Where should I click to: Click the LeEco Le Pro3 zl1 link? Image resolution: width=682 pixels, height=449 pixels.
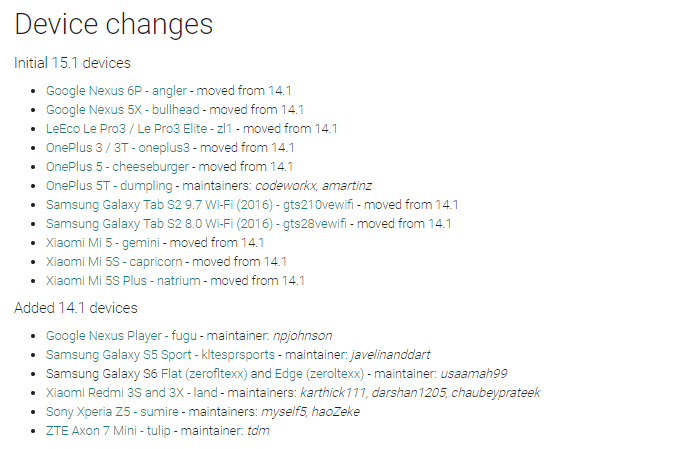click(x=139, y=129)
